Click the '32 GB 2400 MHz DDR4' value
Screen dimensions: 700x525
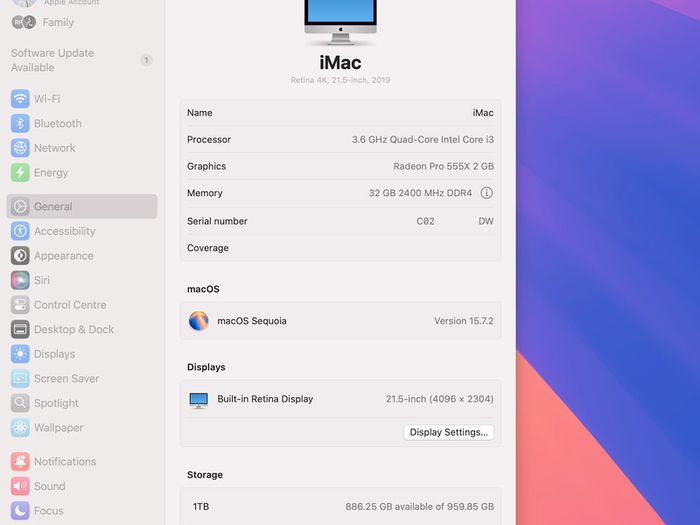click(420, 193)
